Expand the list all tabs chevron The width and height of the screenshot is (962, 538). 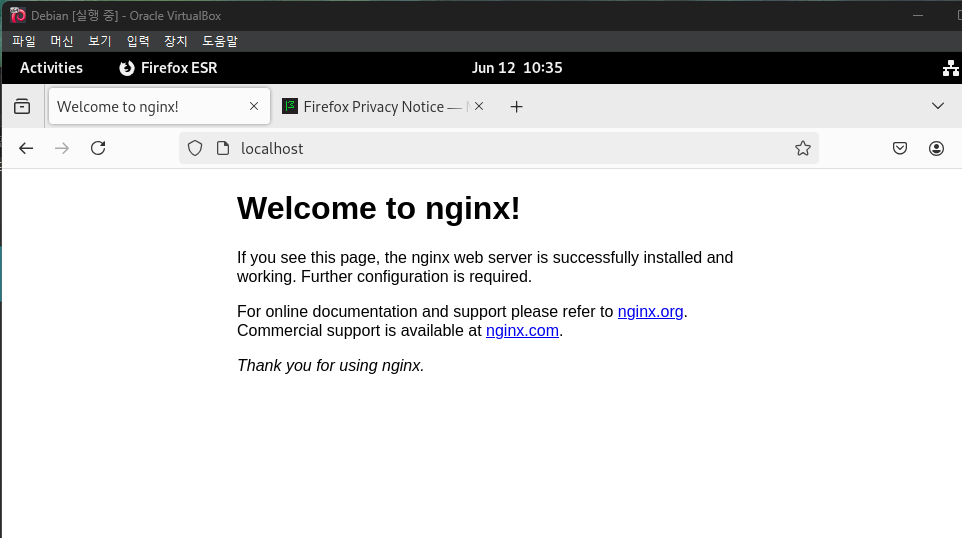[x=937, y=106]
